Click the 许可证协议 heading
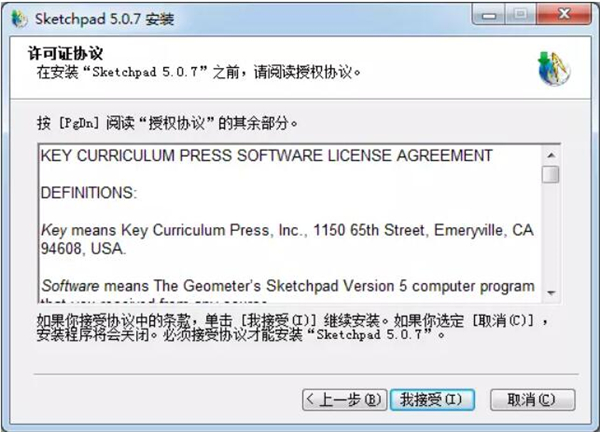Screen dimensions: 600x432 [x=65, y=53]
